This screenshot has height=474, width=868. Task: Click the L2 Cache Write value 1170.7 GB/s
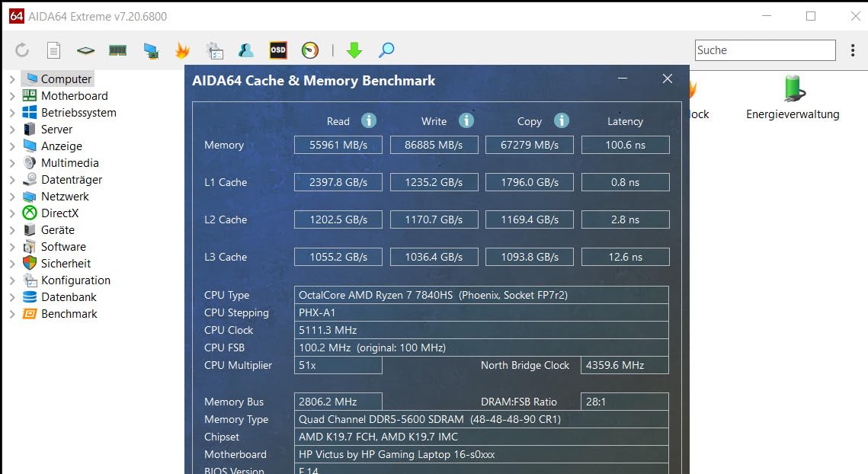[434, 219]
